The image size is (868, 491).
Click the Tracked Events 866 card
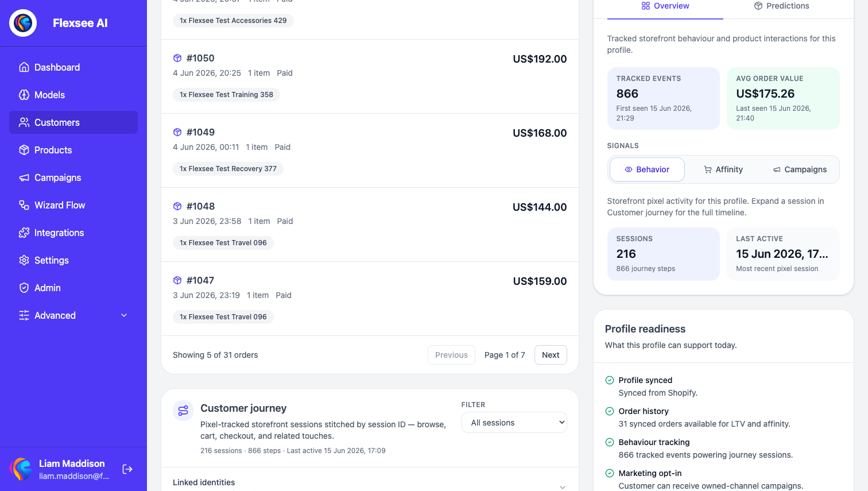(x=664, y=98)
